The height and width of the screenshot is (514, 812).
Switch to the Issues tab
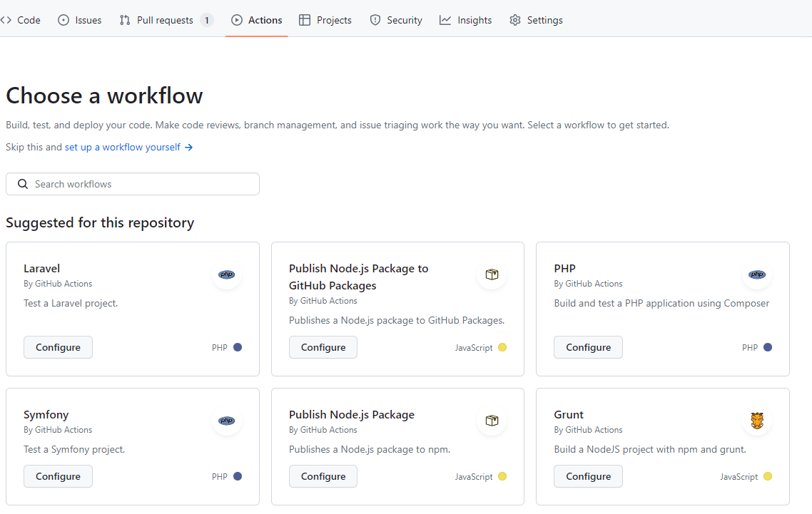pos(79,20)
